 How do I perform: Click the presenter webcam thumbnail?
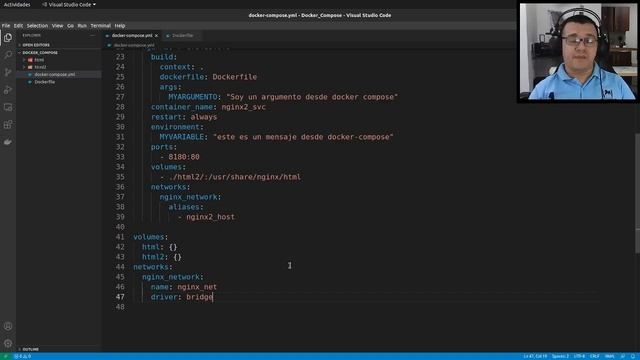[578, 51]
